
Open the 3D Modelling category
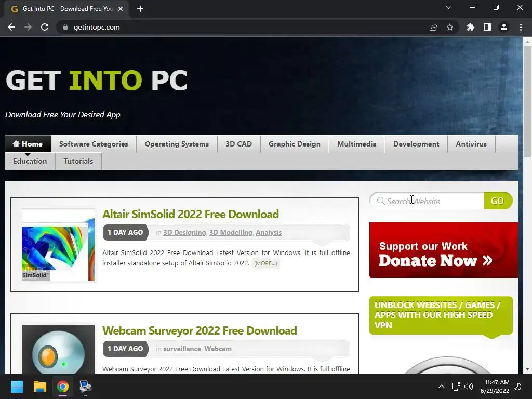coord(231,232)
